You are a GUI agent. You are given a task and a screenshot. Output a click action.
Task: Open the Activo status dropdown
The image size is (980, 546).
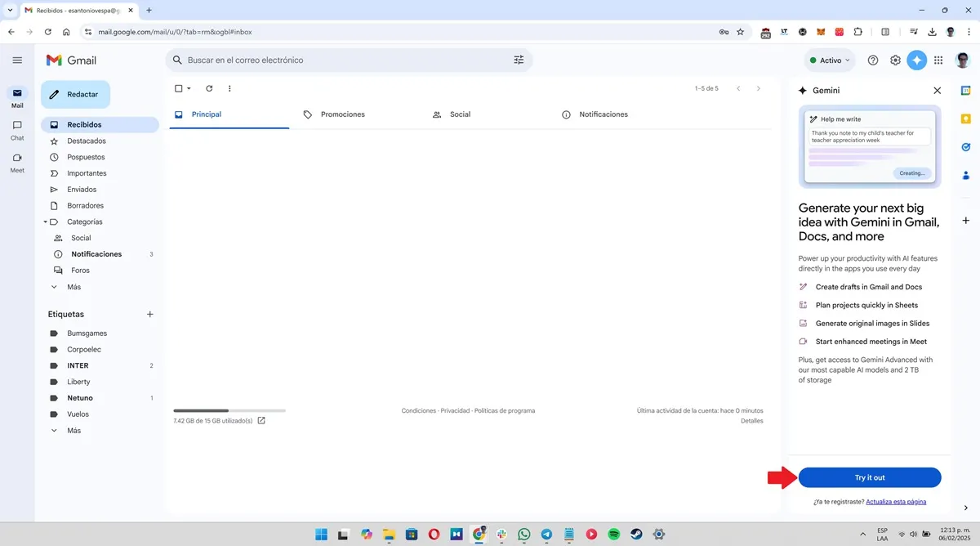(830, 60)
